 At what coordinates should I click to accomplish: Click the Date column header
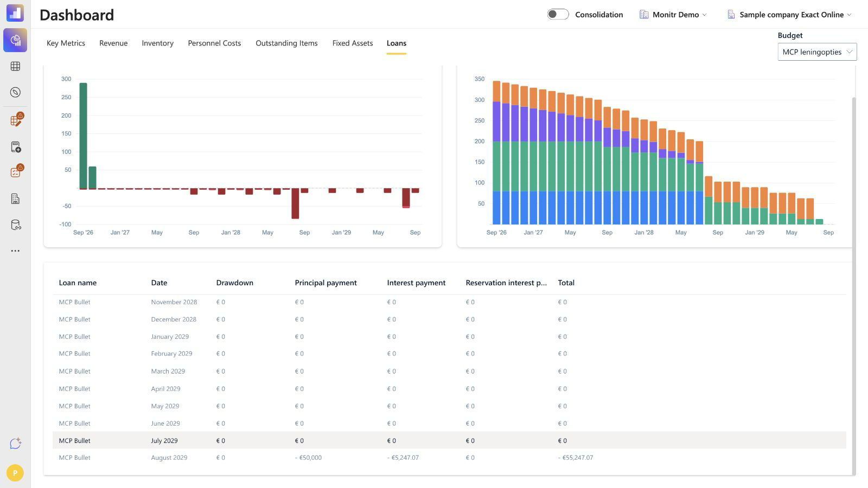(159, 282)
